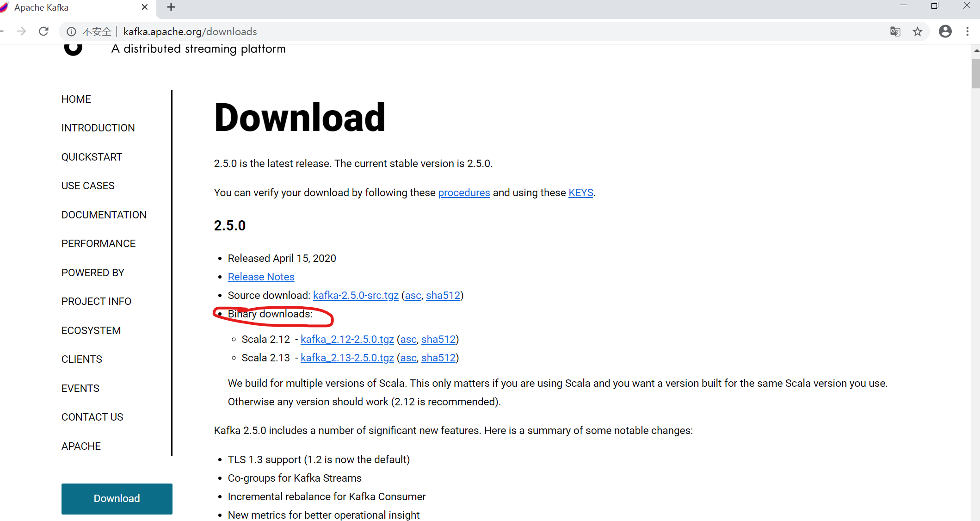Click 'Incremental rebalance for Kafka Consumer' bullet
The image size is (980, 521).
coord(327,496)
